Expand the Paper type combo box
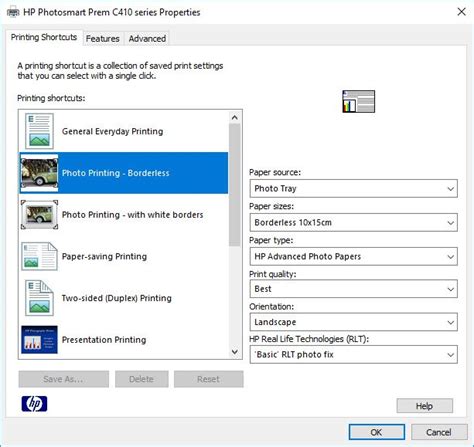474x447 pixels. pos(353,256)
